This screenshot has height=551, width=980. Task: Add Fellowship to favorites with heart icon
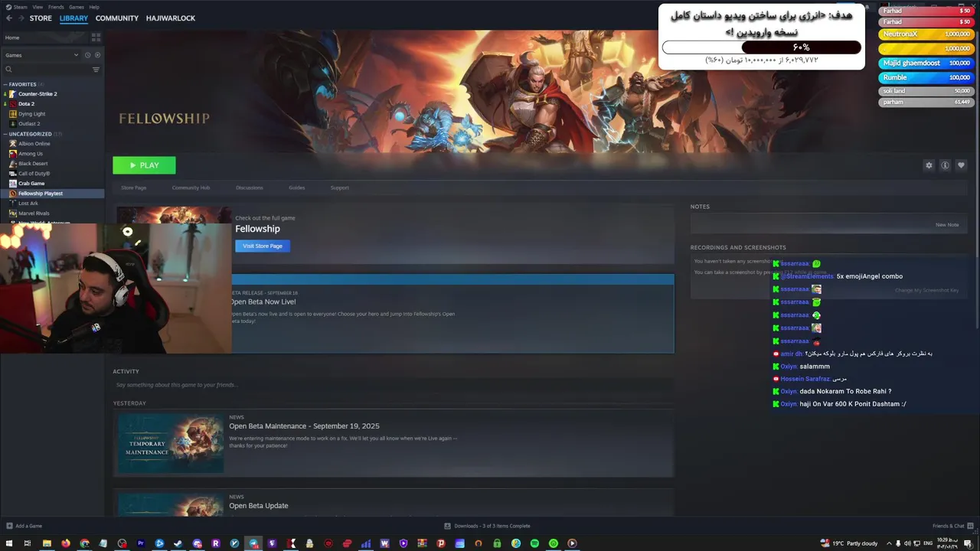coord(961,165)
